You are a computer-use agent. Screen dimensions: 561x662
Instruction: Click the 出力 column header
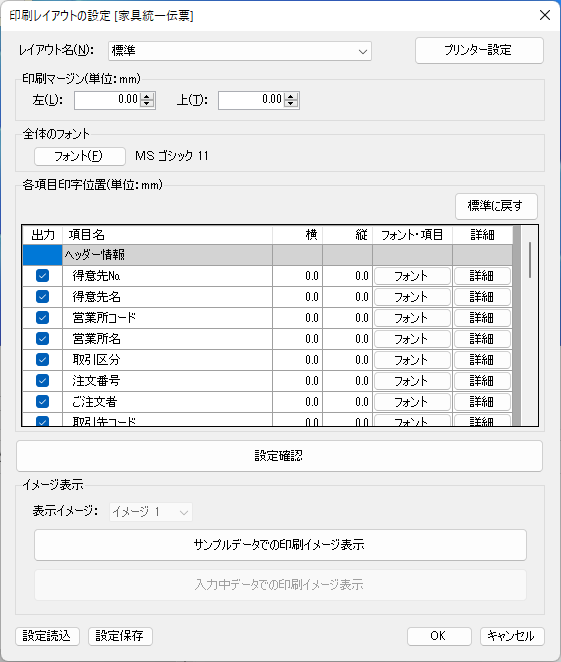(x=43, y=235)
